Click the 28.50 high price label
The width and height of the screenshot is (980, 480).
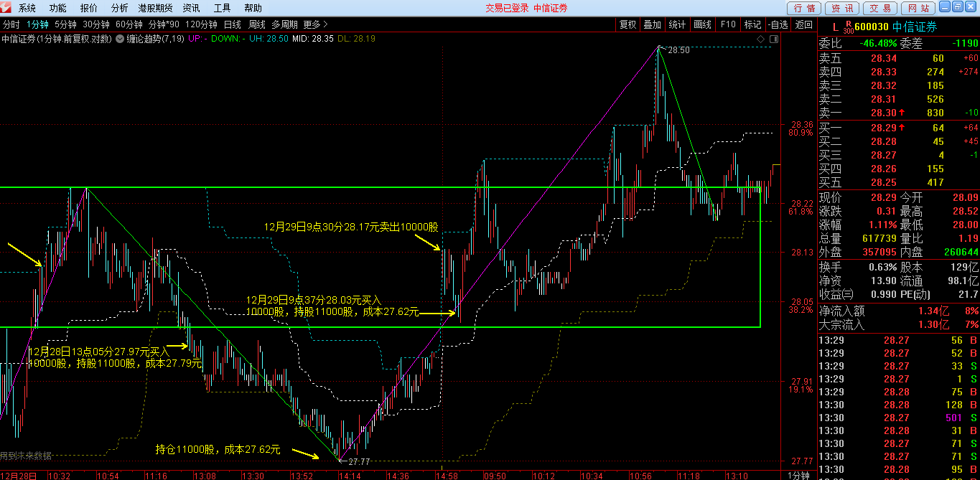(x=678, y=50)
